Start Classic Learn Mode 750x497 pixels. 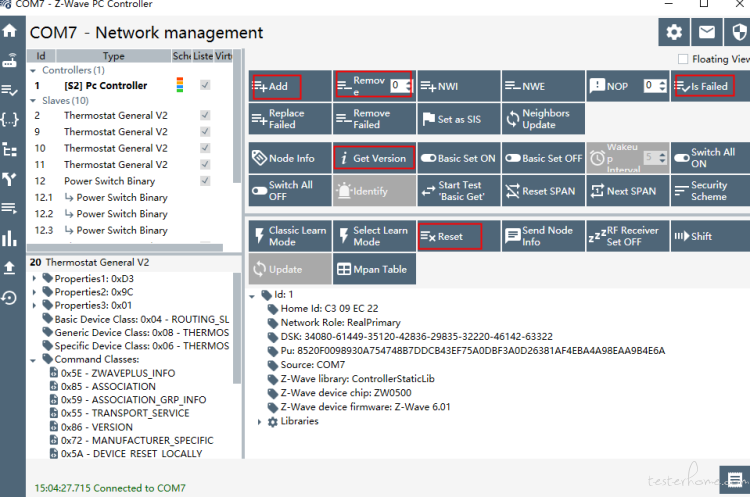coord(290,236)
